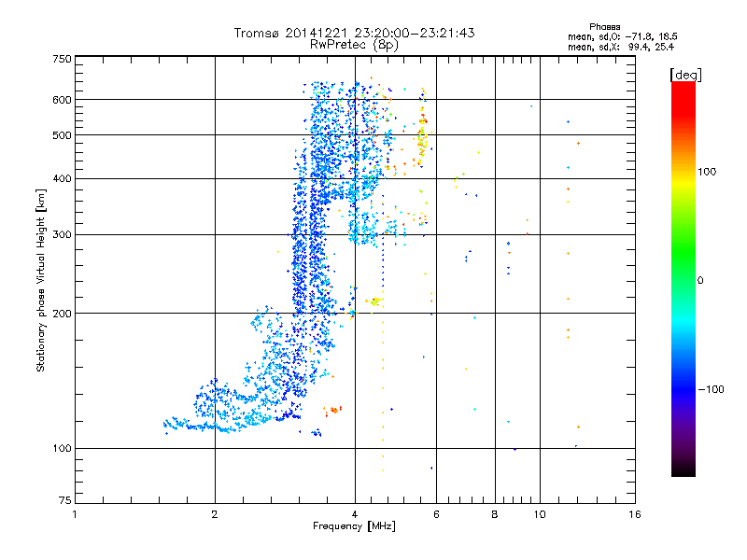Click the '[deg]' colorbar unit label
747x560 pixels.
[x=685, y=75]
